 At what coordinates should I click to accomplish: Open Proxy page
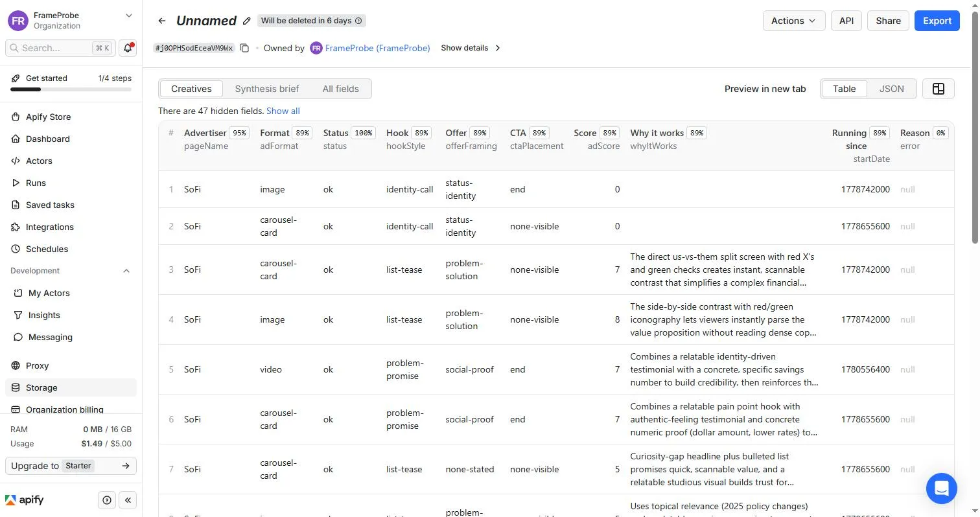tap(71, 365)
